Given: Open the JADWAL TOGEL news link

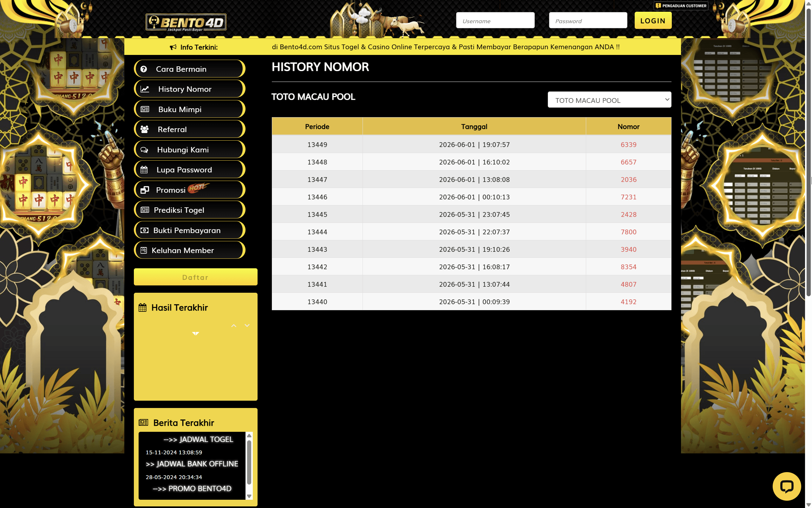Looking at the screenshot, I should pos(198,439).
